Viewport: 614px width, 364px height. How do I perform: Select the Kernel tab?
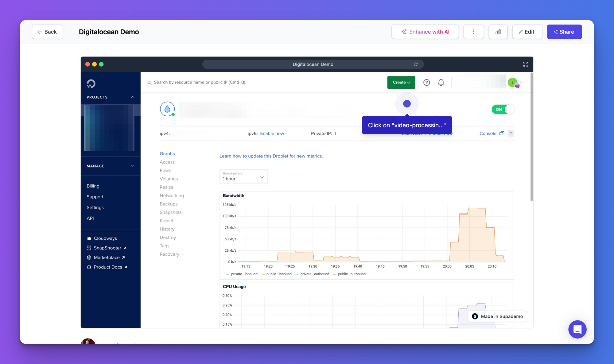click(166, 221)
